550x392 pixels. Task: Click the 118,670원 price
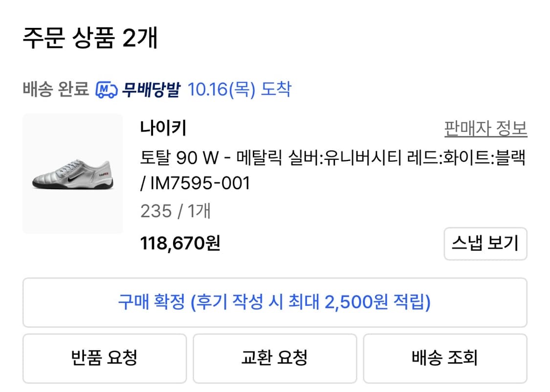click(x=180, y=242)
